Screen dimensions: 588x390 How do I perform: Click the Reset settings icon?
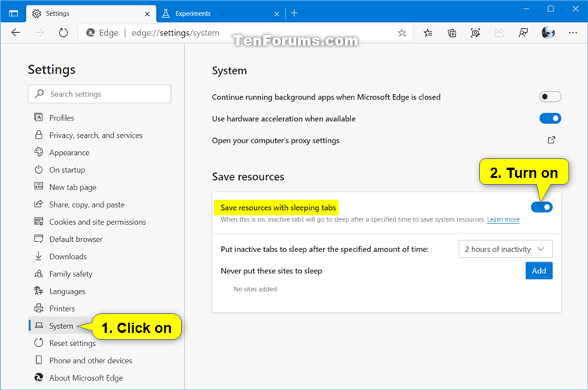pos(38,342)
